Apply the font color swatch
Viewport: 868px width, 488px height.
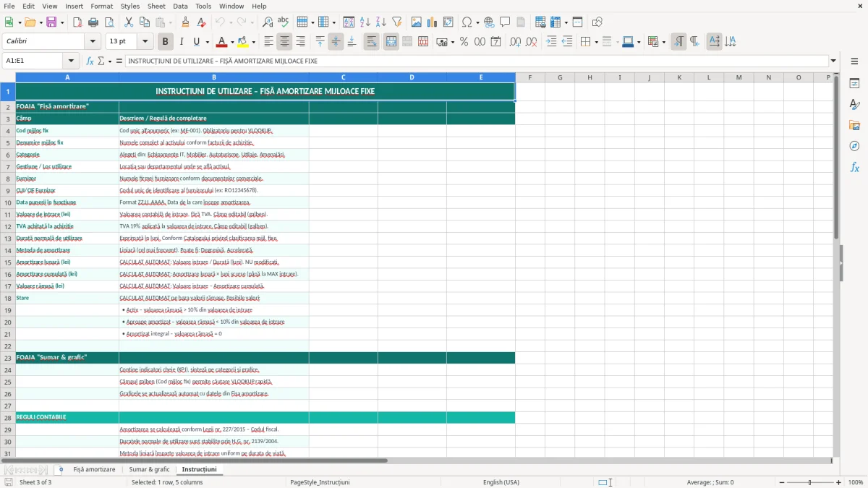pyautogui.click(x=222, y=42)
